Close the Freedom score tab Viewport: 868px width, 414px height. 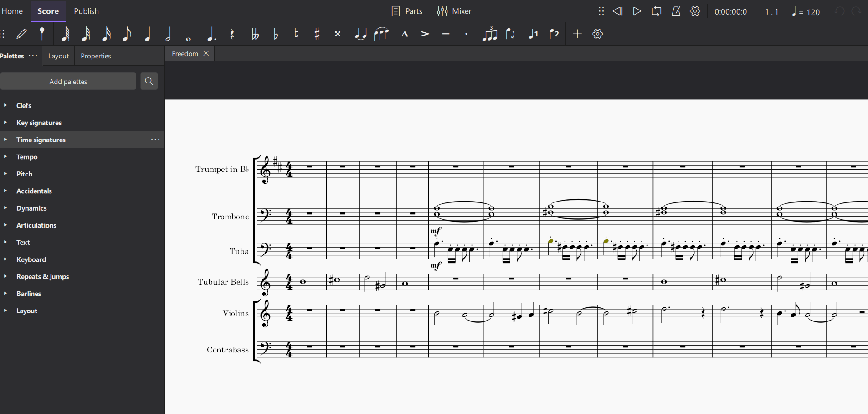[x=206, y=53]
